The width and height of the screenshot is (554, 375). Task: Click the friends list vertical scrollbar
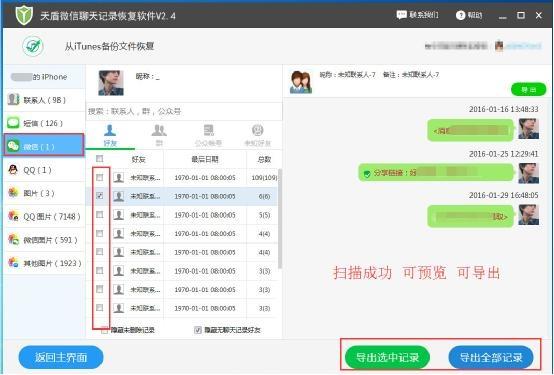[x=280, y=218]
